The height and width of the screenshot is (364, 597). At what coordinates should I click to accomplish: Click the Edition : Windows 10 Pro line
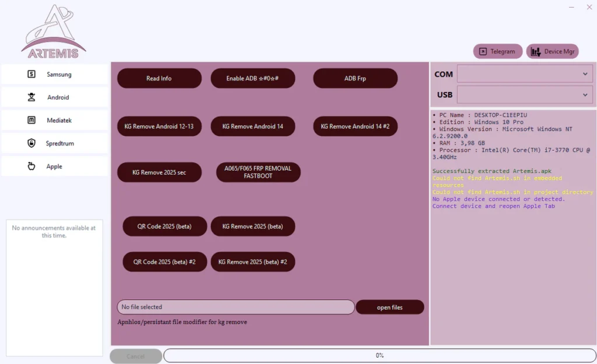tap(478, 122)
